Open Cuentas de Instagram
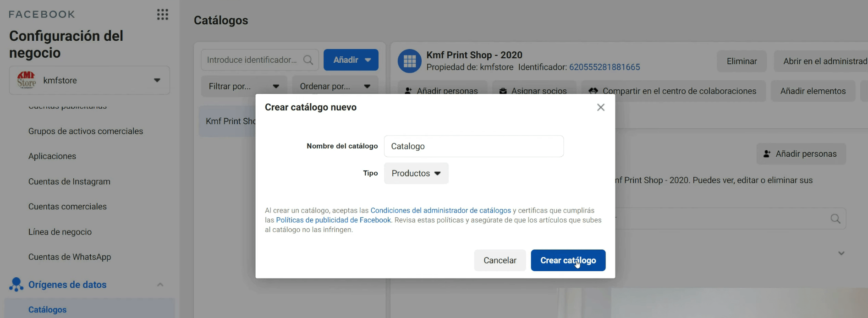This screenshot has height=318, width=868. pos(69,181)
